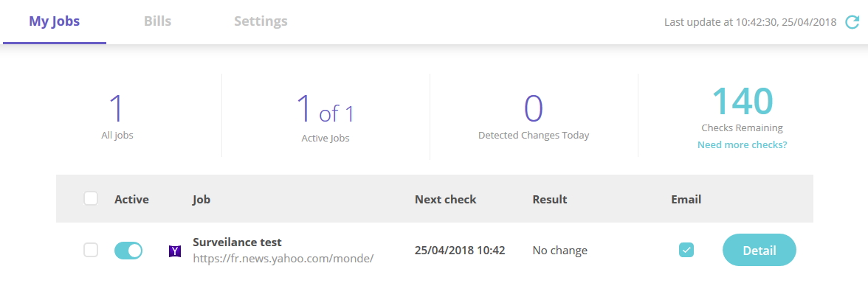Viewport: 868px width, 297px height.
Task: Uncheck the Email notification checkbox
Action: pos(686,250)
